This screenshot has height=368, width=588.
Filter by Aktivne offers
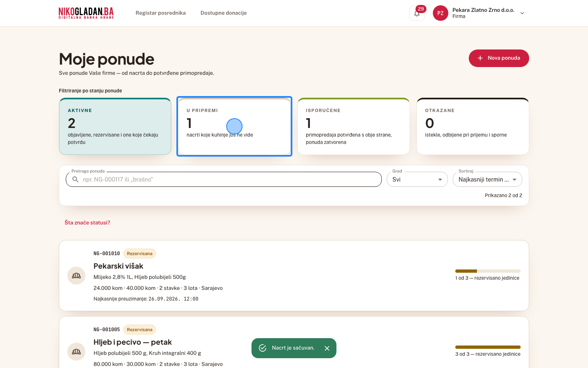click(115, 126)
